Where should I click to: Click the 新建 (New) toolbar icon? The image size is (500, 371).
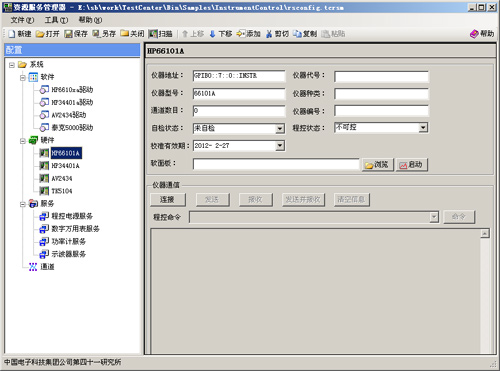pos(12,34)
